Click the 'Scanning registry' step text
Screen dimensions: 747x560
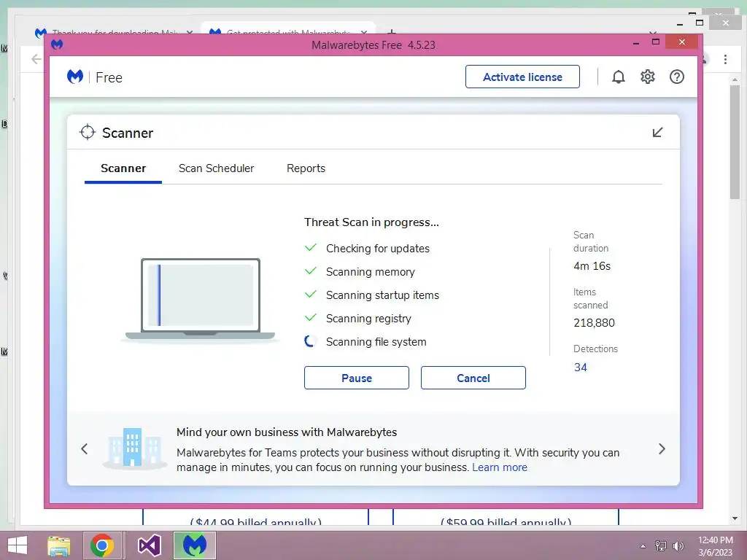click(368, 319)
